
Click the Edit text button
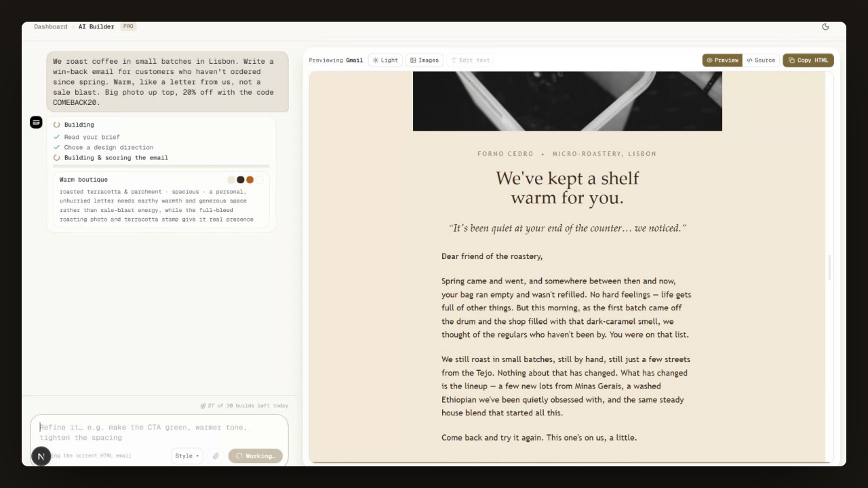pos(471,60)
